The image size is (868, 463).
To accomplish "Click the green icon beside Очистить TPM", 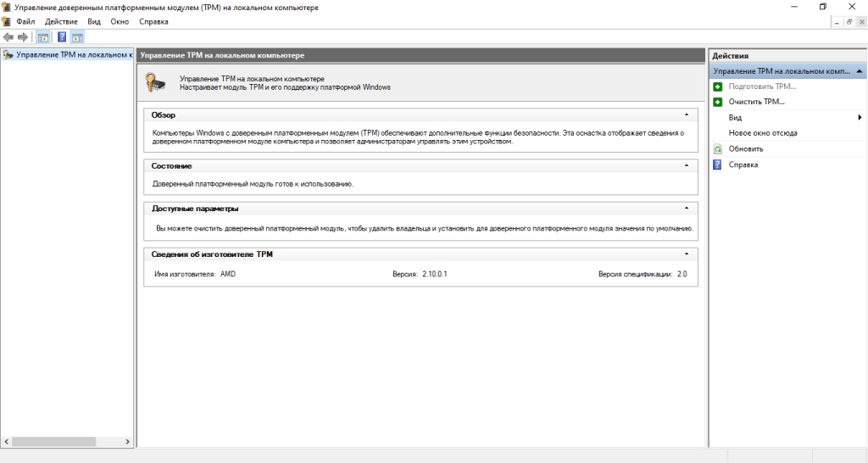I will [717, 102].
